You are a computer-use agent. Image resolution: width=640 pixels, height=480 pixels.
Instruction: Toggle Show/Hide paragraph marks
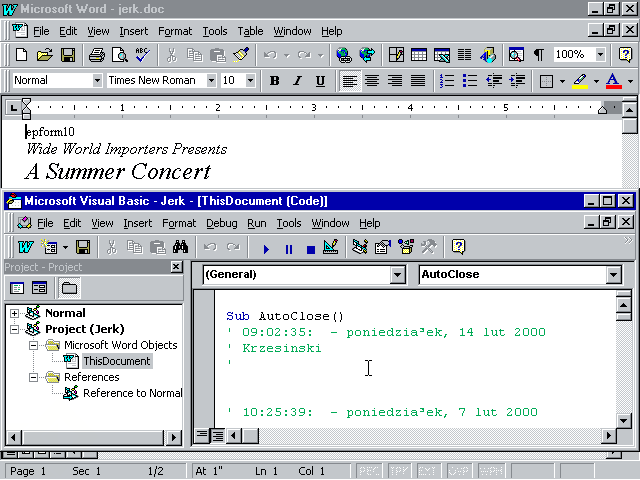tap(539, 55)
